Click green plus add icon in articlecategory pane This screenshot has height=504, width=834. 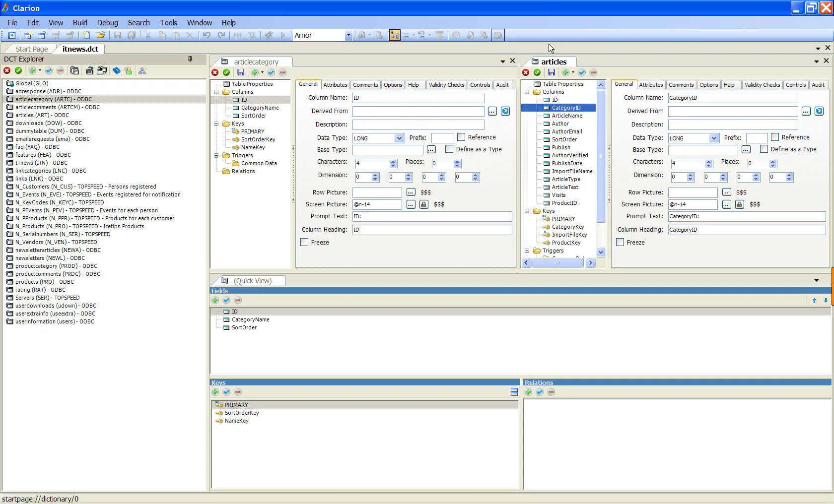(x=255, y=72)
